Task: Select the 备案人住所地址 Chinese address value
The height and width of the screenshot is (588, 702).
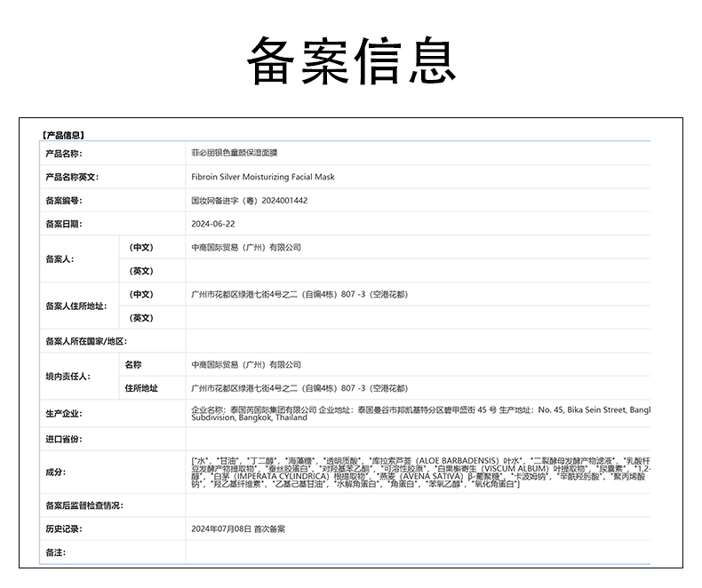Action: (299, 294)
